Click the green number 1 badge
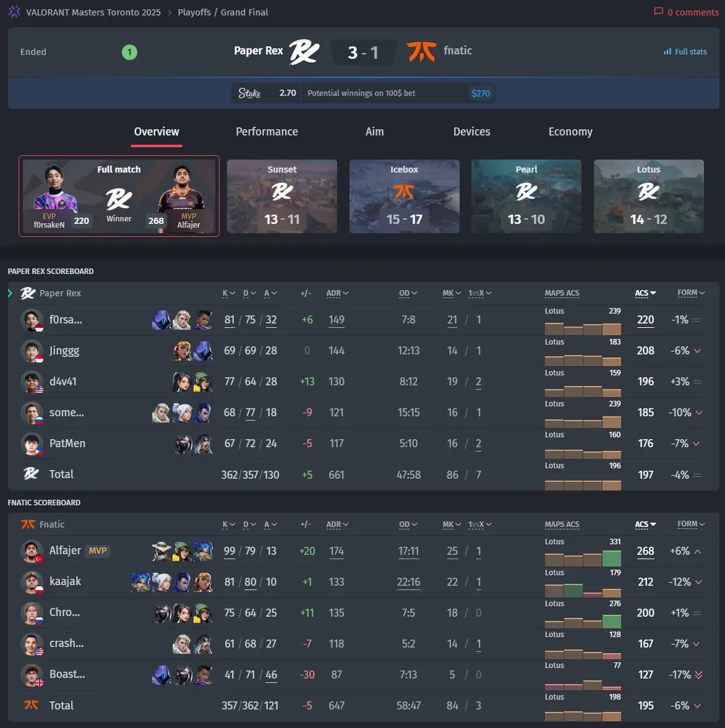Screen dimensions: 725x728 [129, 52]
